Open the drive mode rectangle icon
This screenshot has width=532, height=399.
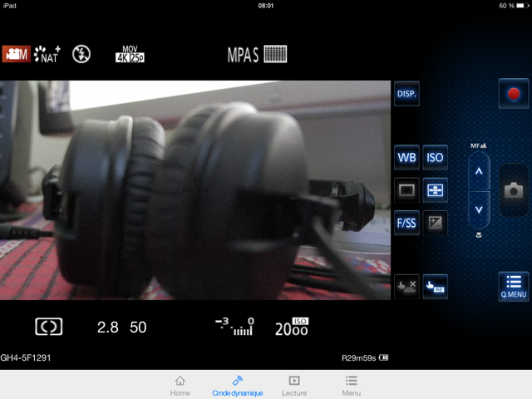[406, 190]
